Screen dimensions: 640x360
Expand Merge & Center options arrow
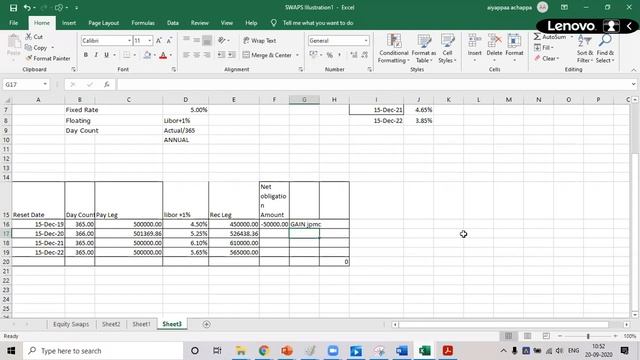coord(297,55)
